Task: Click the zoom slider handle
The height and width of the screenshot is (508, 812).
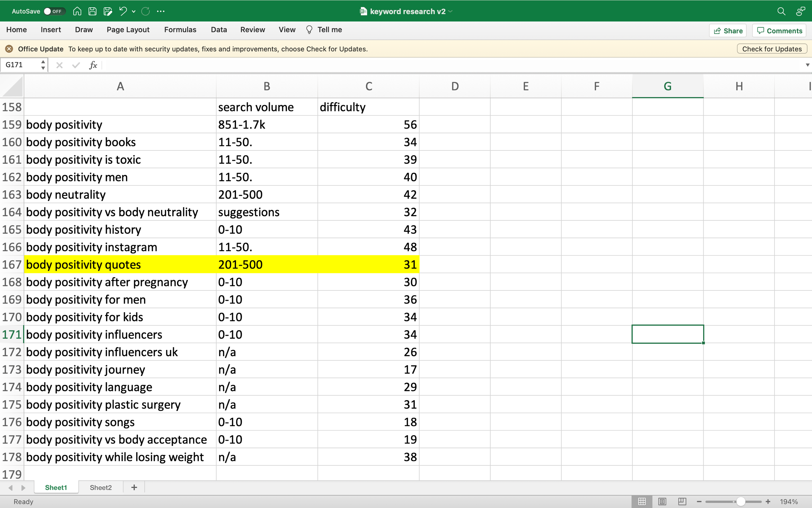Action: [x=741, y=502]
